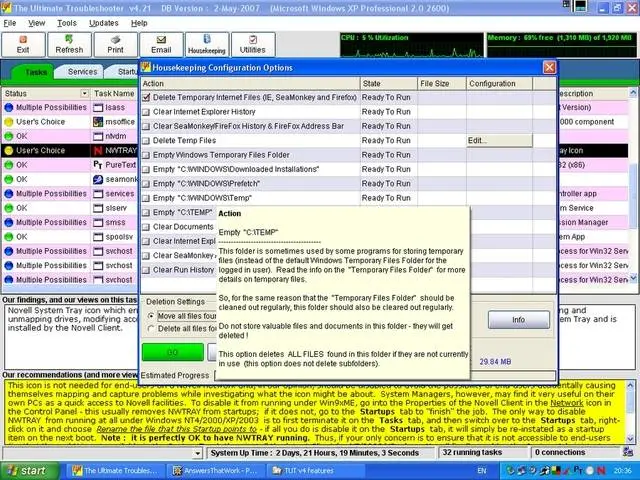The width and height of the screenshot is (640, 480).
Task: Click the Refresh toolbar button
Action: point(69,45)
